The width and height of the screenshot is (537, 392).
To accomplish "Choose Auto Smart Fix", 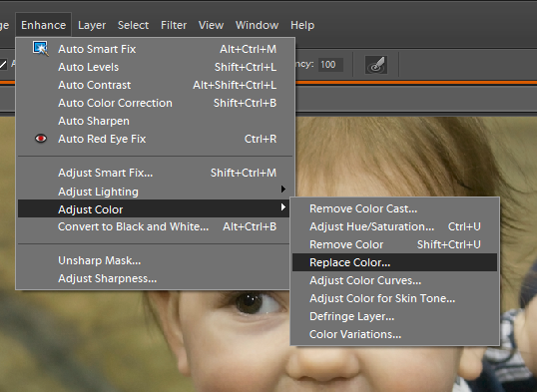I will click(x=154, y=49).
